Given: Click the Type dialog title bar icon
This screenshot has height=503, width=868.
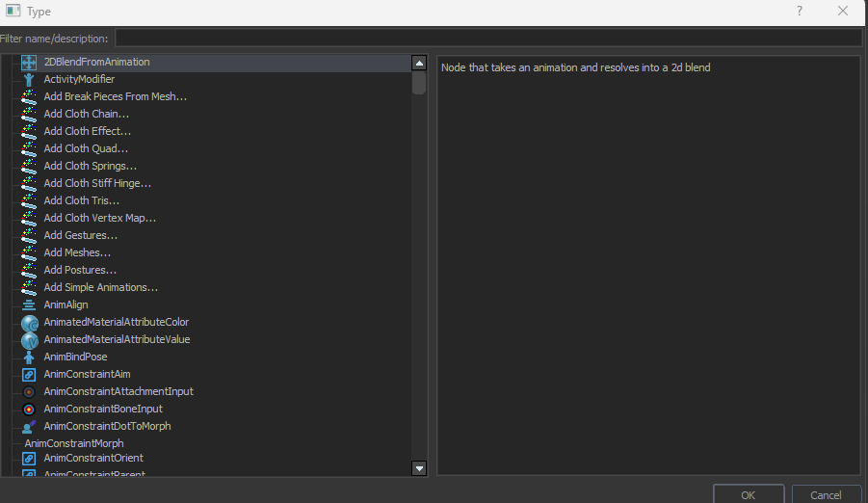Looking at the screenshot, I should (13, 11).
